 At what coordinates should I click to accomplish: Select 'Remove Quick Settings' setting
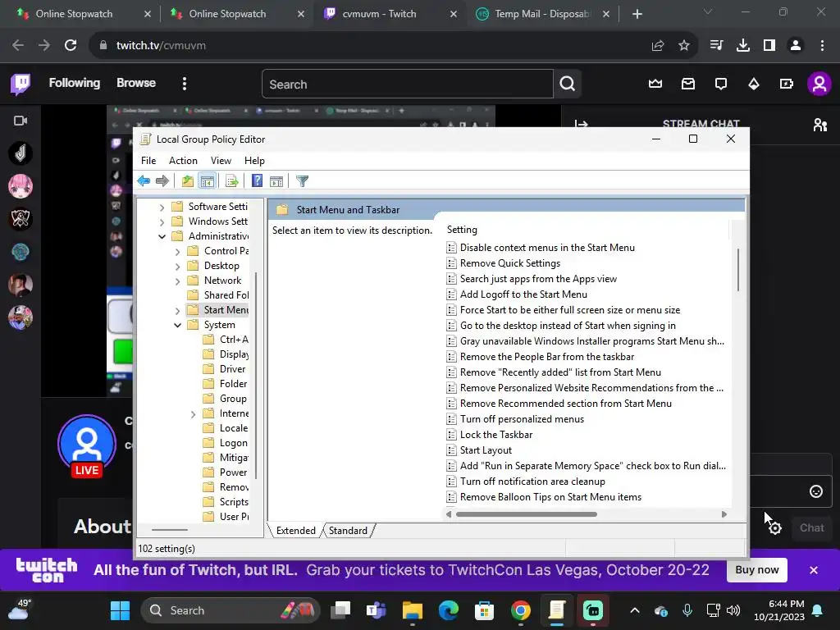point(510,263)
